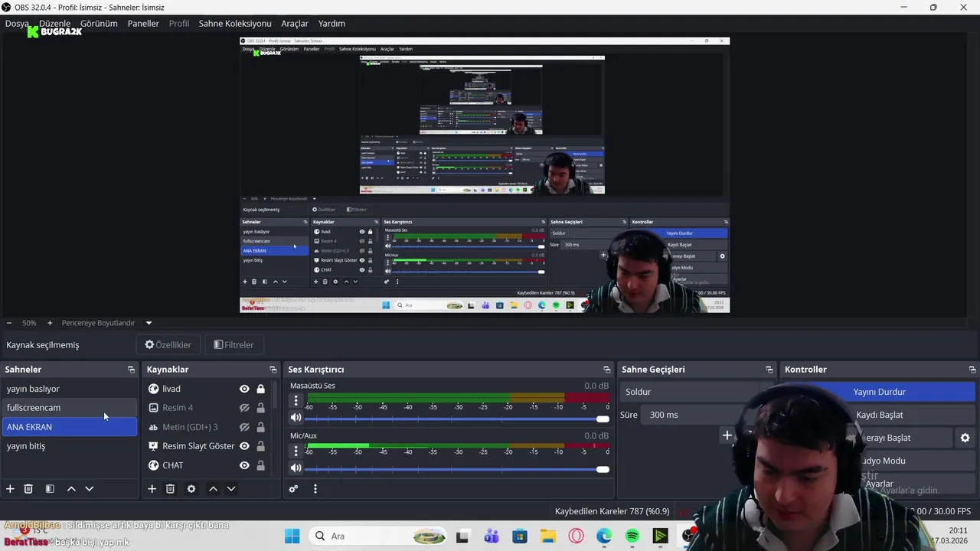This screenshot has height=551, width=980.
Task: Select the fullscreencam scene
Action: pyautogui.click(x=69, y=408)
